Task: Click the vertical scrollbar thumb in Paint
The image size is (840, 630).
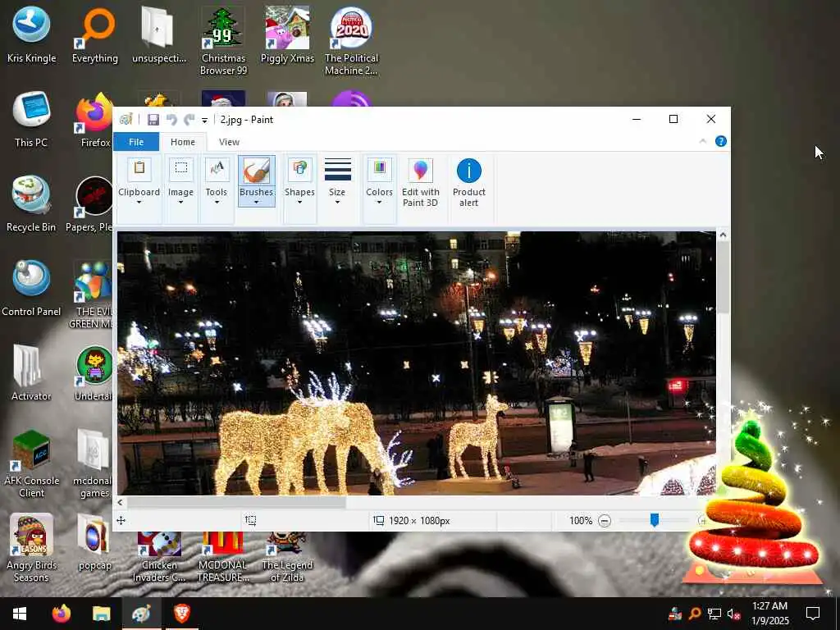Action: [723, 277]
